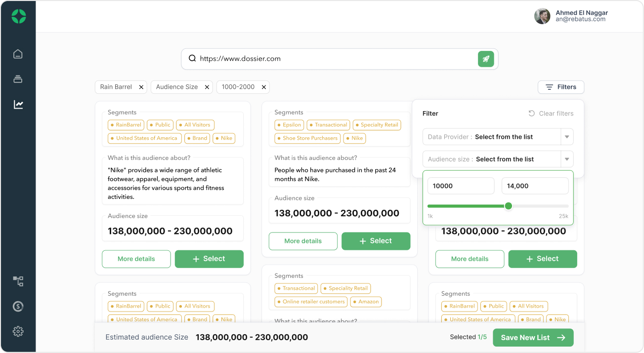Image resolution: width=644 pixels, height=353 pixels.
Task: Click the user email an@rebatus.com
Action: pyautogui.click(x=580, y=19)
